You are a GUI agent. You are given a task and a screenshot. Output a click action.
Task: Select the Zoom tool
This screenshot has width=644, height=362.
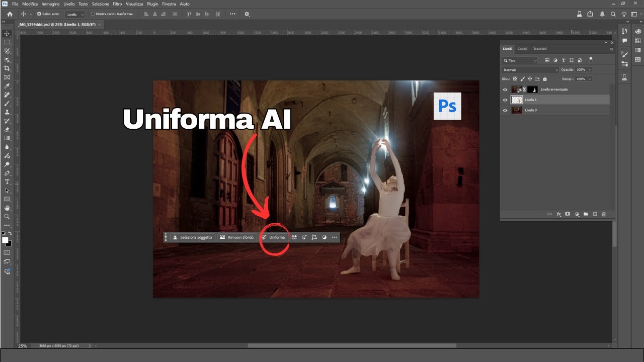7,216
